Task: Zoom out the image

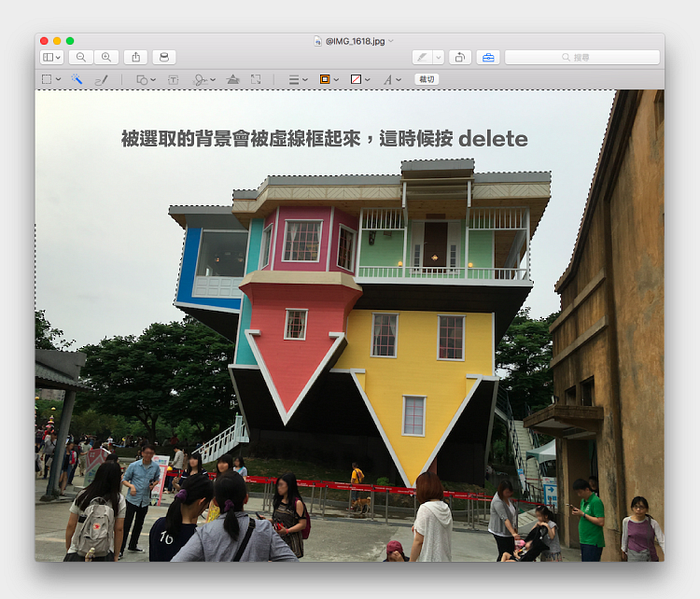Action: [x=81, y=57]
